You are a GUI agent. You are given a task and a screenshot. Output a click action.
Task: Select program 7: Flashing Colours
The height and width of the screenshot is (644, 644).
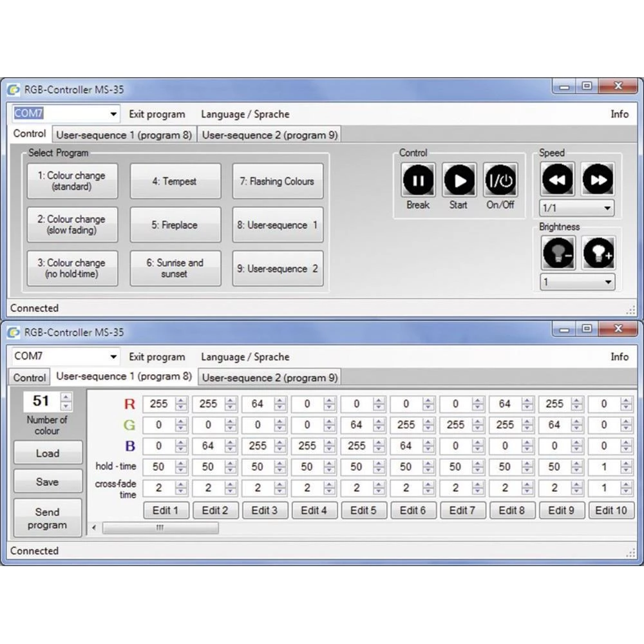tap(278, 181)
